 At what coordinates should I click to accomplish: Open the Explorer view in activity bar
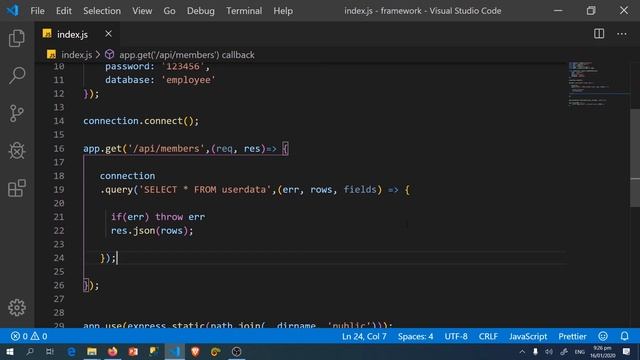[17, 38]
